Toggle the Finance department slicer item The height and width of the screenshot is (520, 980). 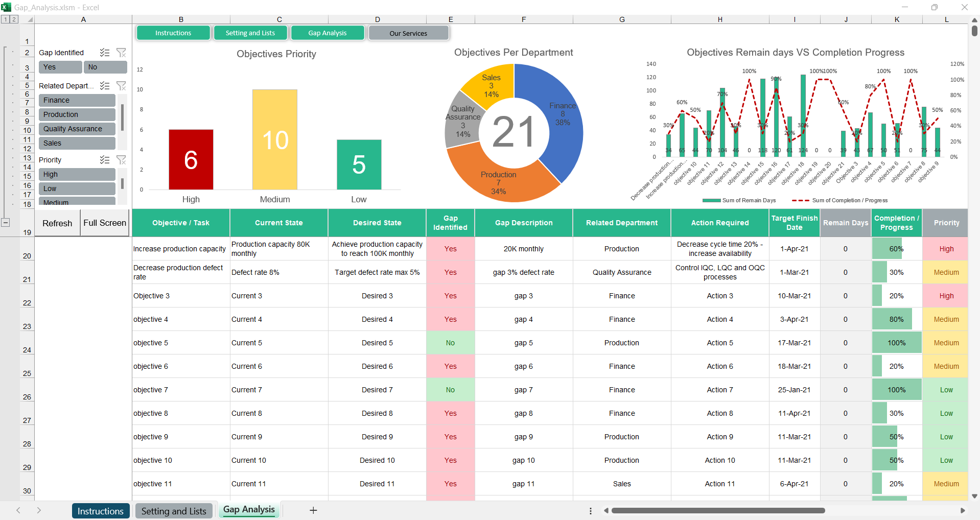[77, 100]
